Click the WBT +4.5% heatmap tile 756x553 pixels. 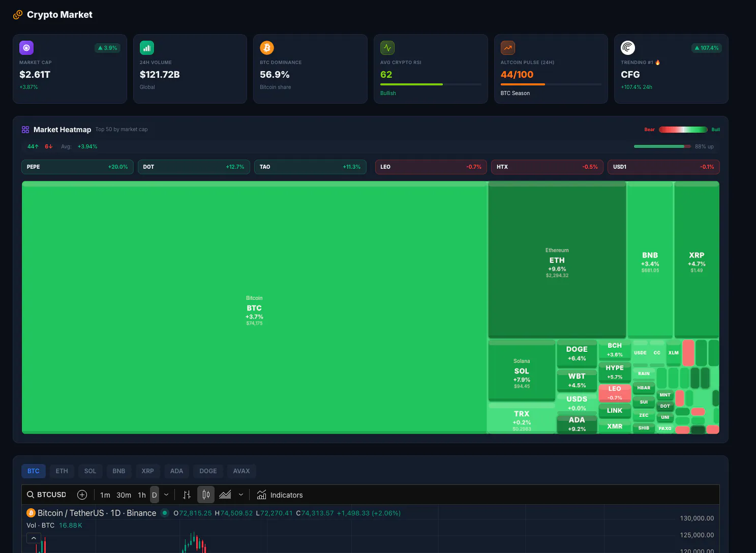click(577, 380)
